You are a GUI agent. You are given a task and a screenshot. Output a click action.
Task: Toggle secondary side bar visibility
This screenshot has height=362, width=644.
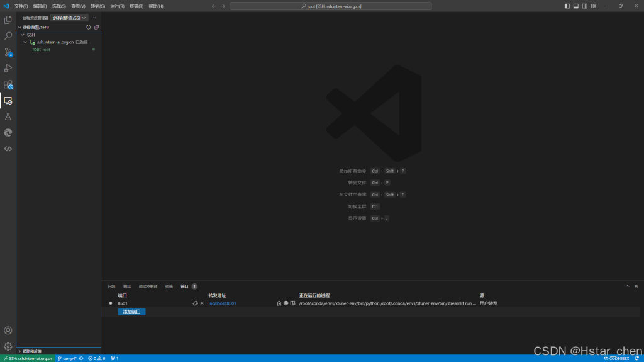(584, 6)
